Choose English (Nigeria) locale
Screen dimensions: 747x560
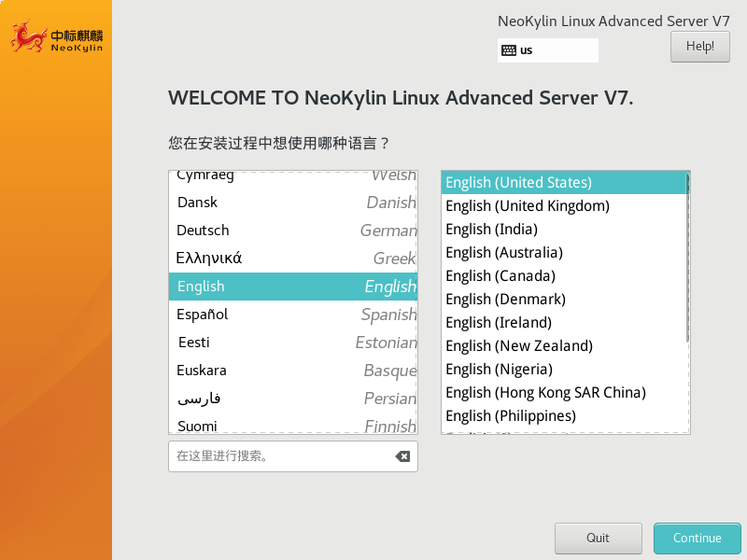click(564, 369)
